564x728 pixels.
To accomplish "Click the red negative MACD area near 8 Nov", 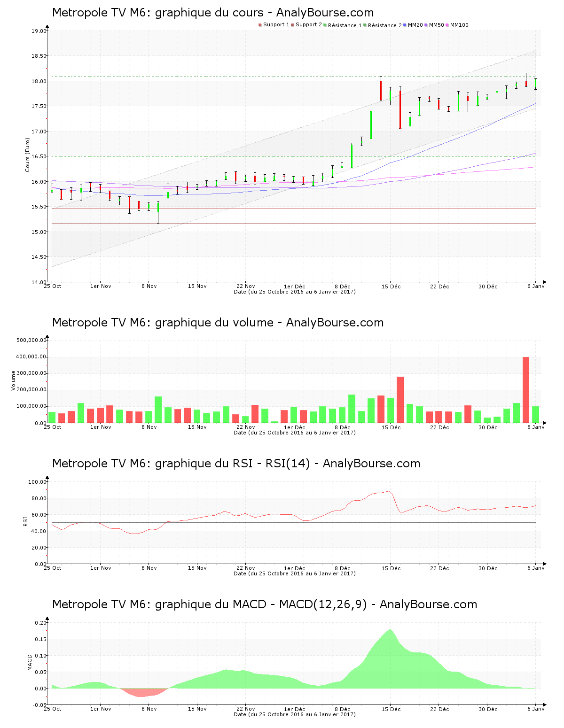I will click(143, 693).
